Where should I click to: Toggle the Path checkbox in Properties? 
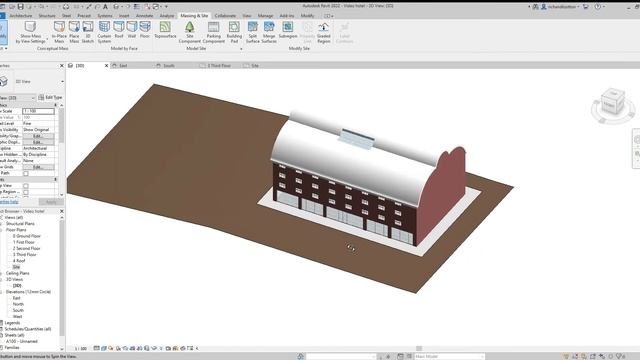[x=26, y=173]
